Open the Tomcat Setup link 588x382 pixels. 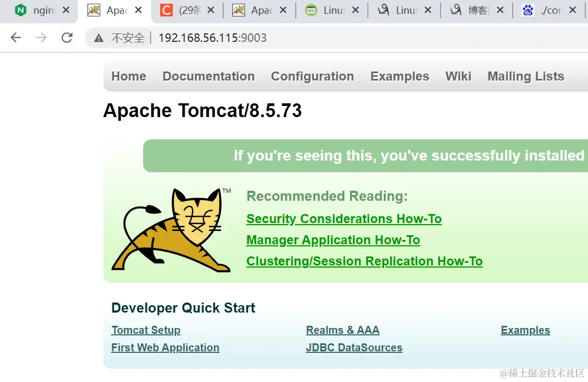coord(146,330)
